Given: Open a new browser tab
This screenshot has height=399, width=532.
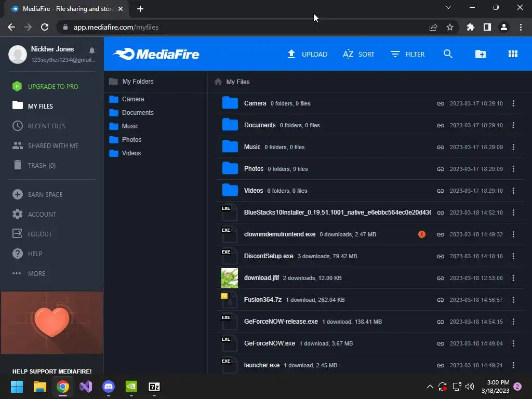Looking at the screenshot, I should [x=140, y=9].
